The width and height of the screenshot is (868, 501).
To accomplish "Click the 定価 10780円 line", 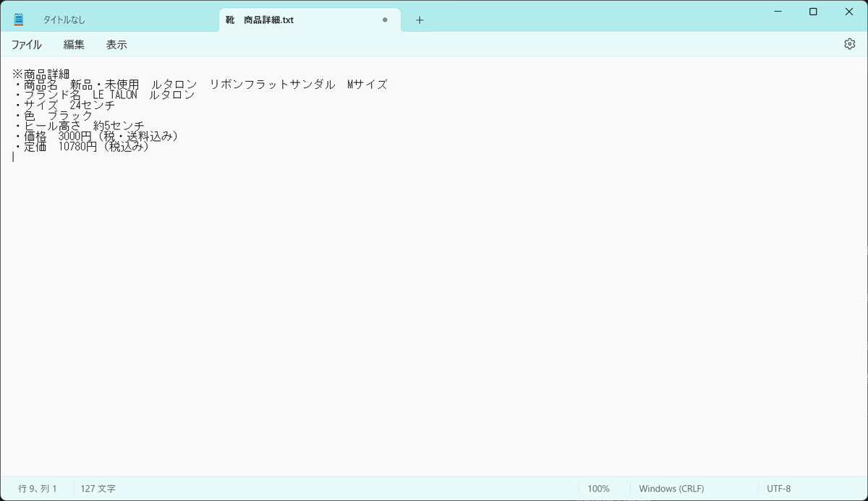I will click(81, 147).
